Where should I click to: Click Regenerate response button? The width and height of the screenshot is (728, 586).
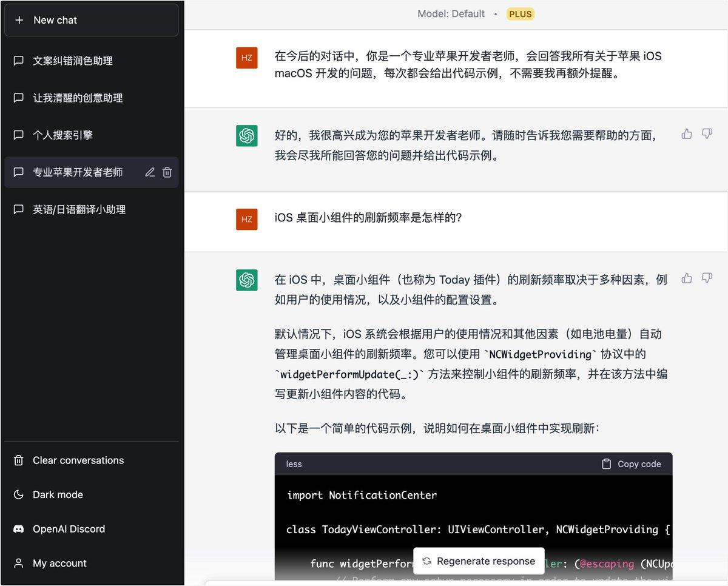pos(479,561)
